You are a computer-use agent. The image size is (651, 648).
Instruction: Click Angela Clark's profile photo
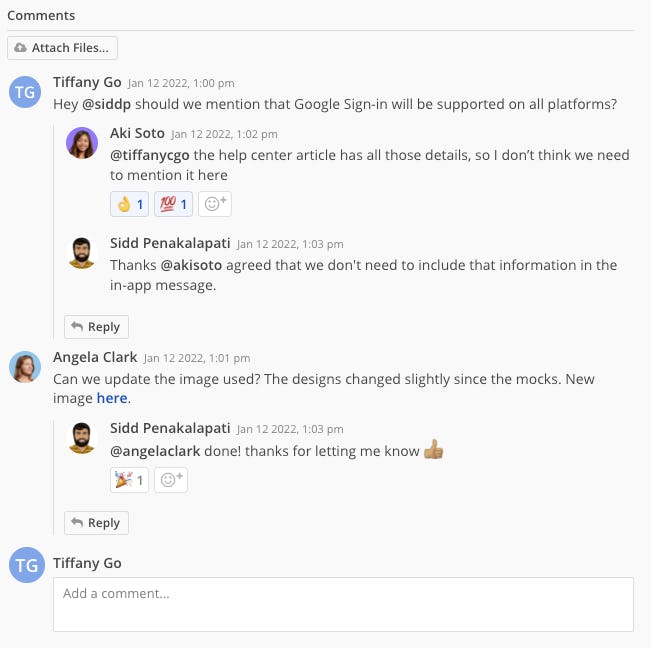pos(25,367)
